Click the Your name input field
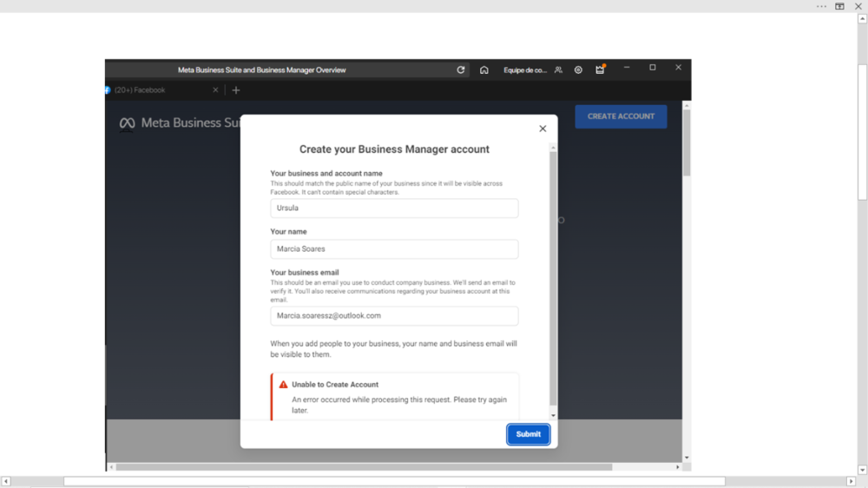The image size is (868, 488). point(394,249)
